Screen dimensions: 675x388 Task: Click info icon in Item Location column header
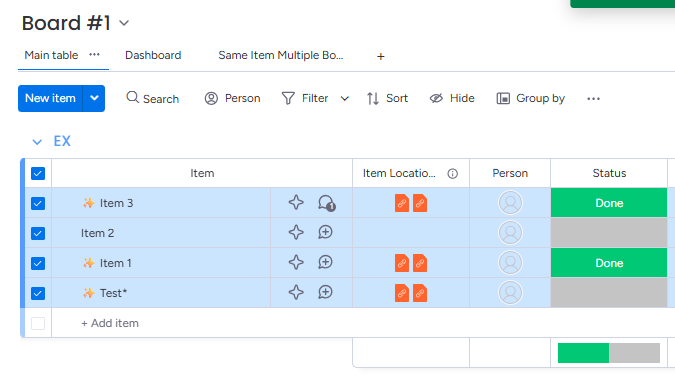click(x=452, y=174)
